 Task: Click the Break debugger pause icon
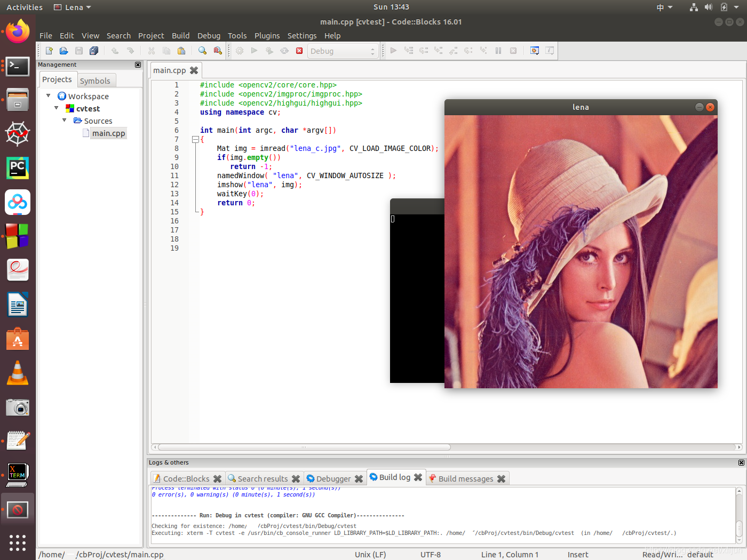[x=498, y=51]
